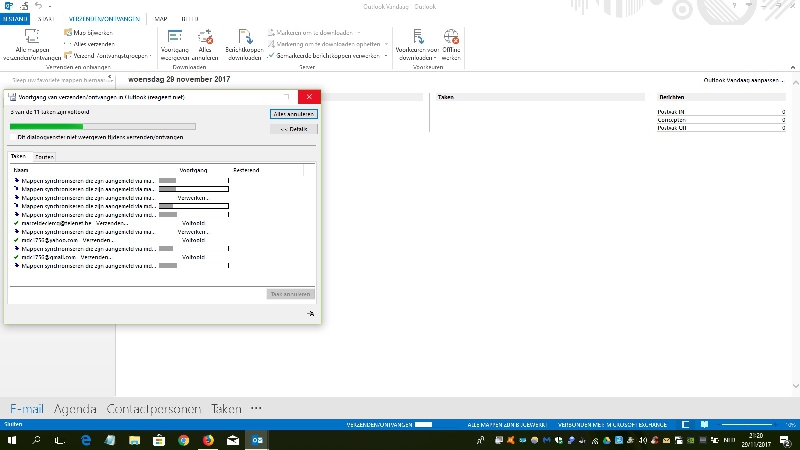Viewport: 800px width, 450px height.
Task: Click Berichtkoppen downloaden ribbon icon
Action: point(244,45)
